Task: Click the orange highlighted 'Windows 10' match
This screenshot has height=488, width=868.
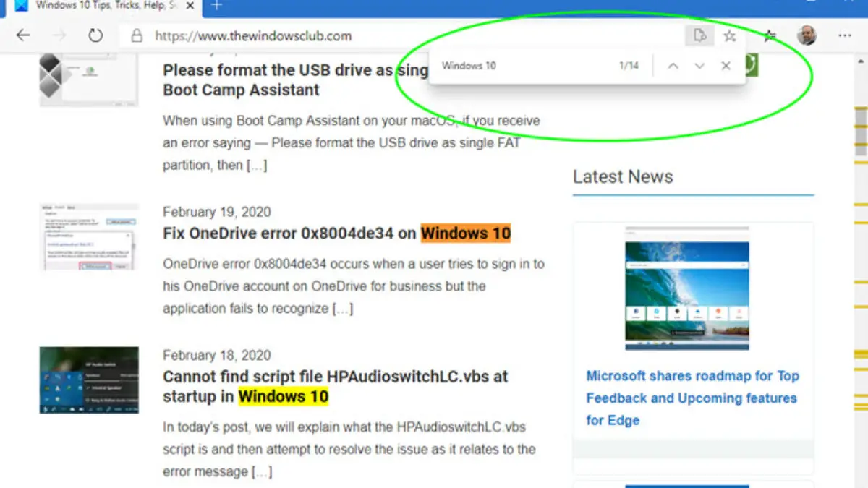Action: pos(466,234)
